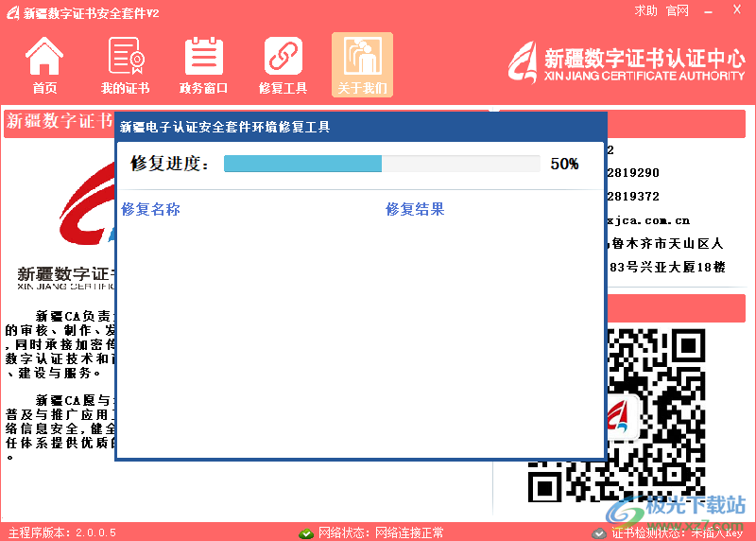756x541 pixels.
Task: Minimize the application window
Action: (x=708, y=11)
